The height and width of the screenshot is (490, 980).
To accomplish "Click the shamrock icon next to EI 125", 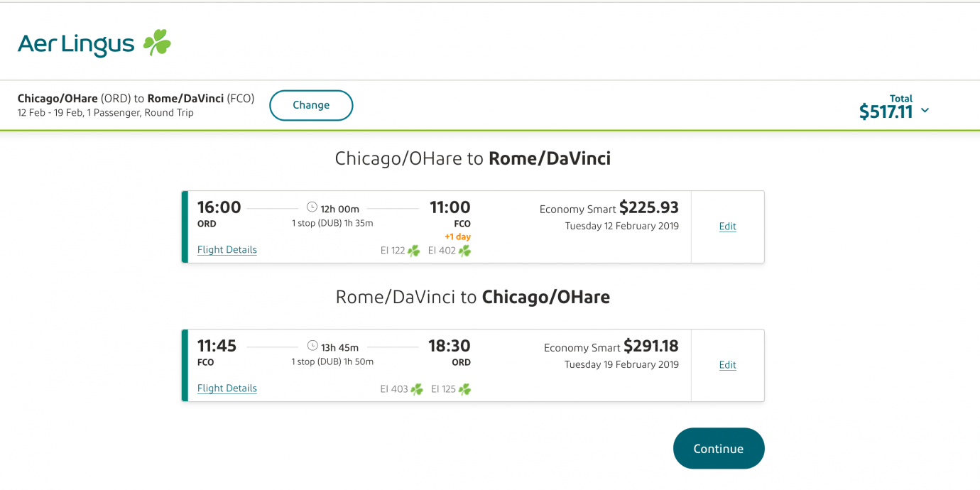I will (x=464, y=389).
